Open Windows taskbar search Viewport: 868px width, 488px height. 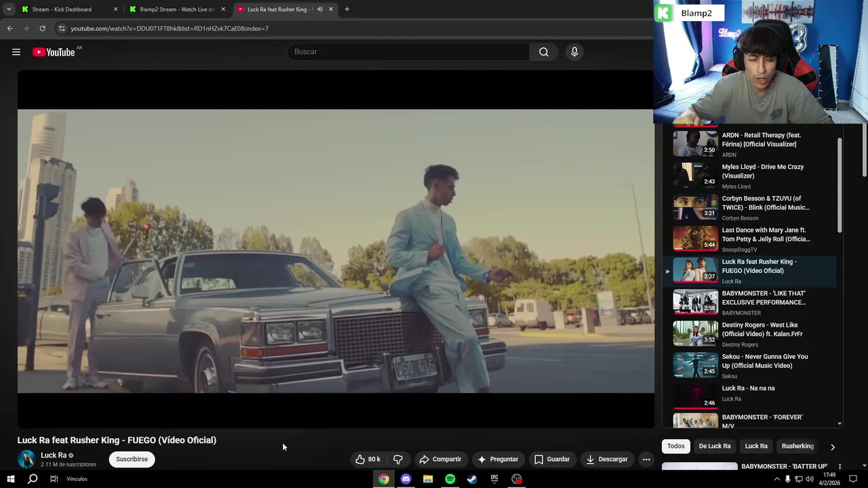33,479
